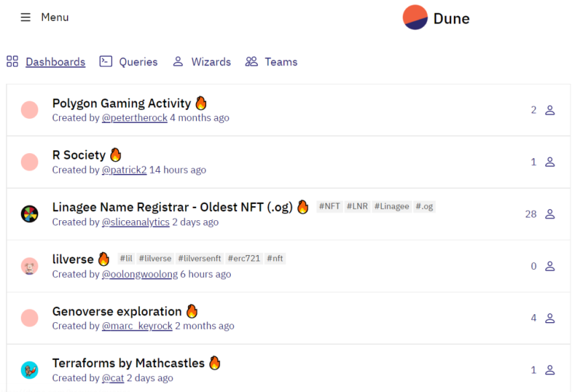Open Genoverse exploration dashboard
The height and width of the screenshot is (392, 580).
point(117,311)
